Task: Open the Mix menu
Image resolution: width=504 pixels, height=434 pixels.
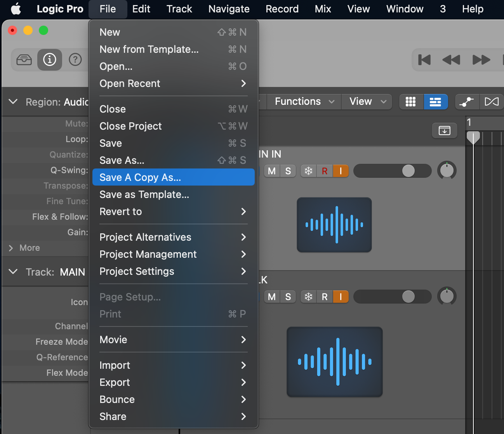Action: [323, 9]
